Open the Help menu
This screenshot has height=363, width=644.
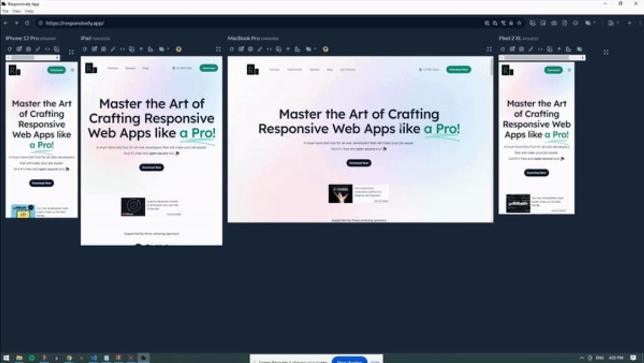[29, 11]
